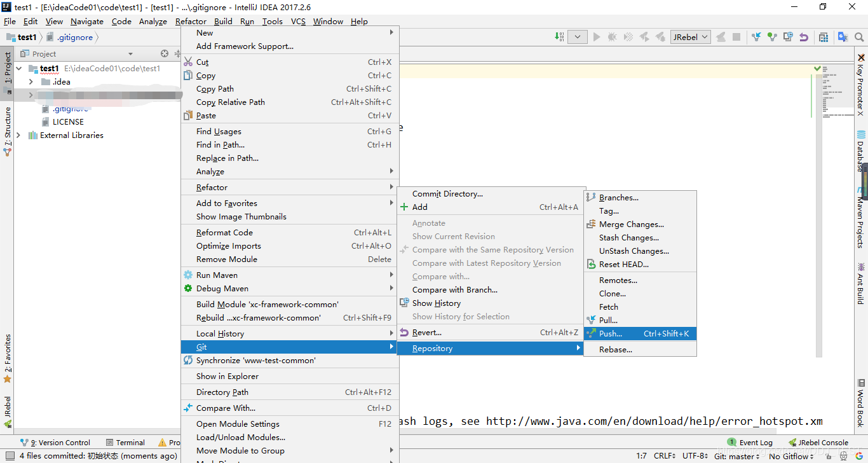Screen dimensions: 868x463
Task: Expand the Analyze submenu
Action: (290, 171)
